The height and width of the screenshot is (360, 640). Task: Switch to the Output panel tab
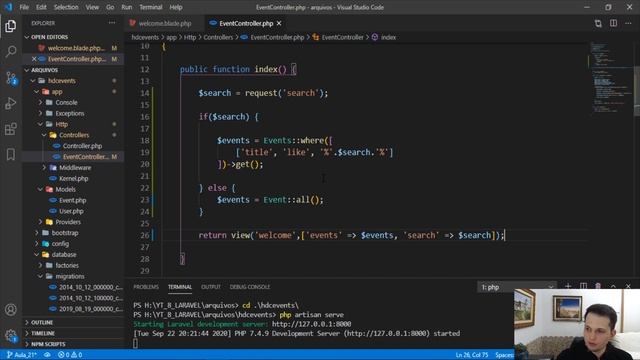tap(211, 287)
